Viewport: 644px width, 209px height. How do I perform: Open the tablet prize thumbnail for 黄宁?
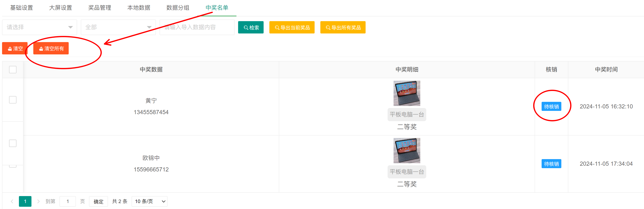(x=407, y=93)
